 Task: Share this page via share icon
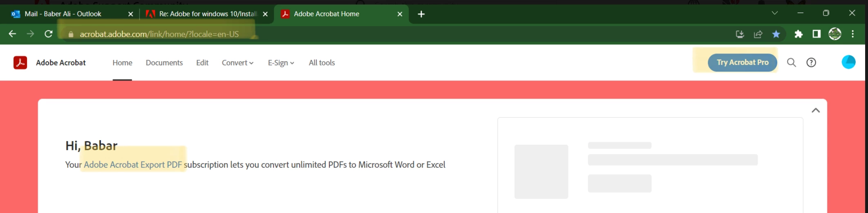pyautogui.click(x=758, y=34)
